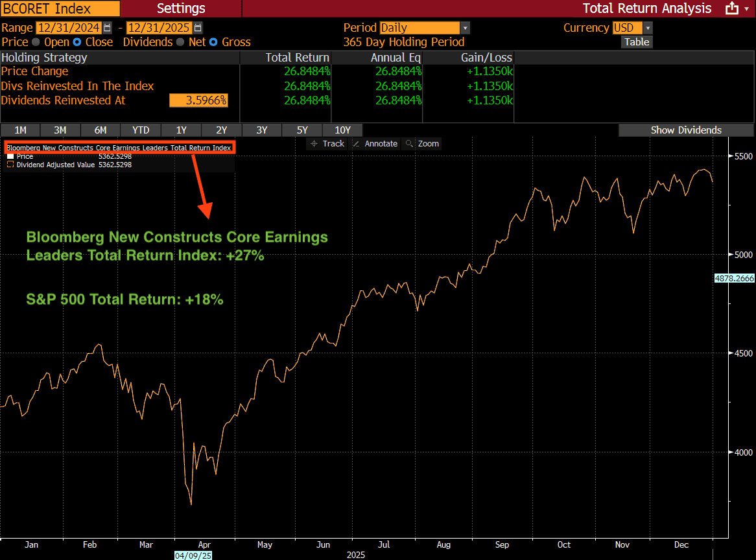
Task: Open the Settings menu
Action: [x=181, y=8]
